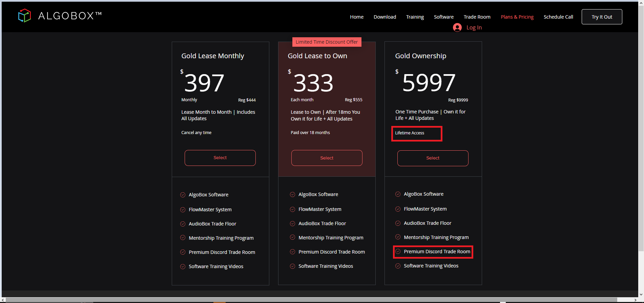
Task: Click the vertical scrollbar down arrow
Action: tap(641, 295)
